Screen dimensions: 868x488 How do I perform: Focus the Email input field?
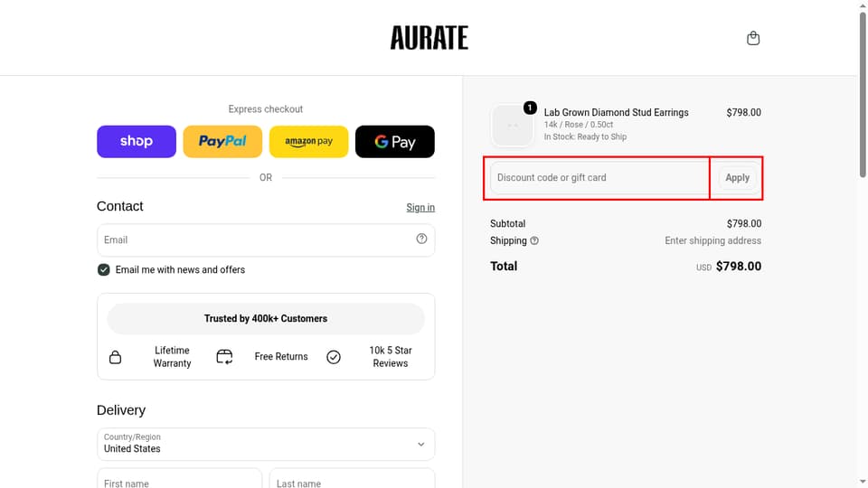(266, 239)
